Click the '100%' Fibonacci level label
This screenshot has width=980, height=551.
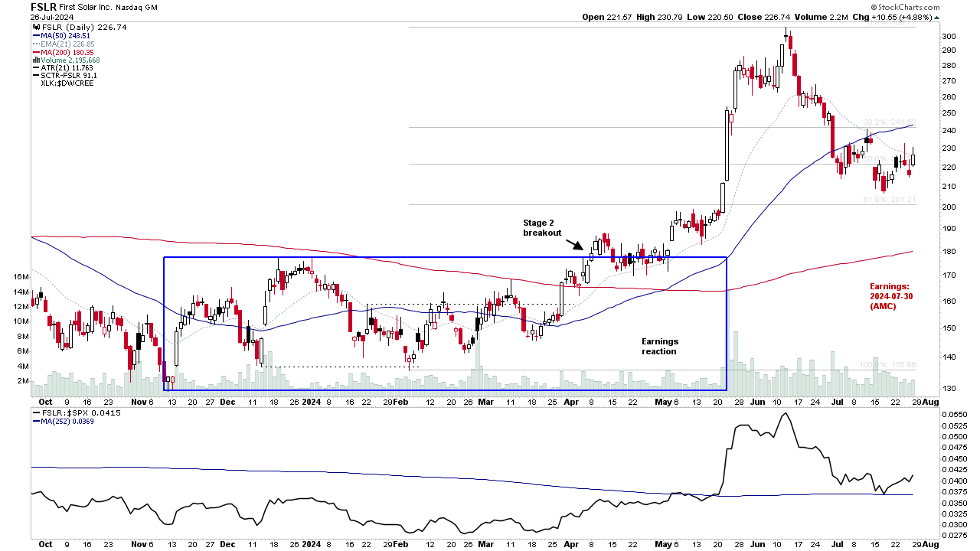[887, 365]
